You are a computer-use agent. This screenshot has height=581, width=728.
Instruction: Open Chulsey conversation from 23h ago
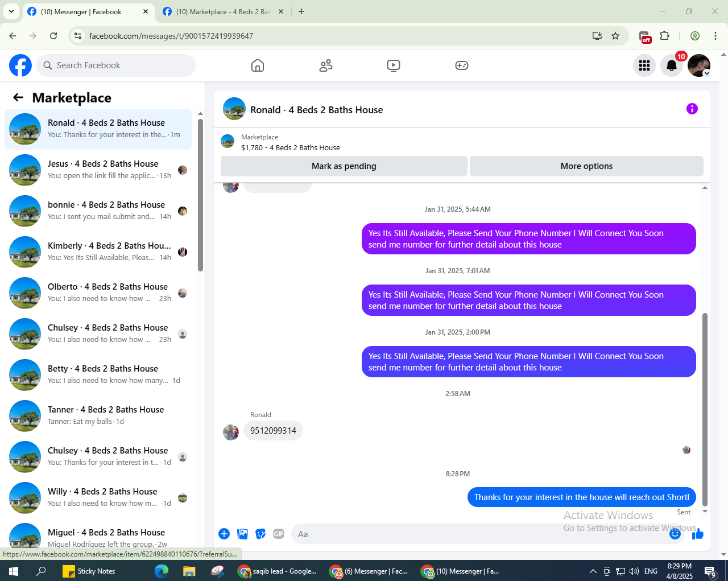point(98,334)
